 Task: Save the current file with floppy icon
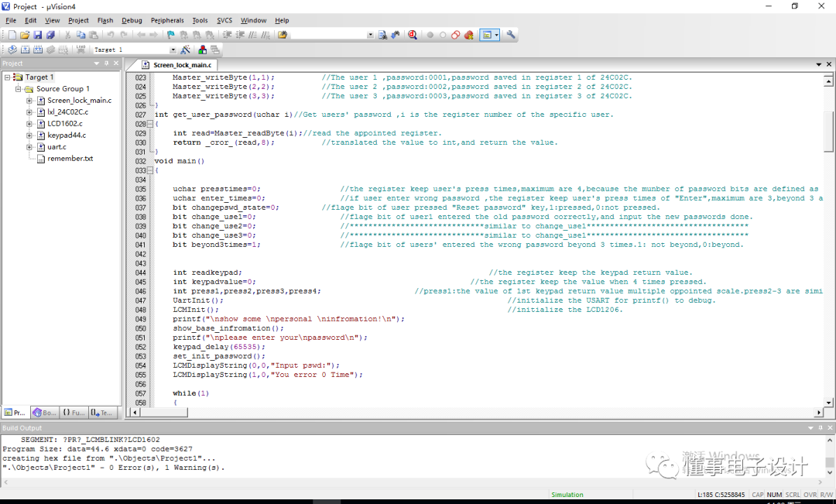37,35
